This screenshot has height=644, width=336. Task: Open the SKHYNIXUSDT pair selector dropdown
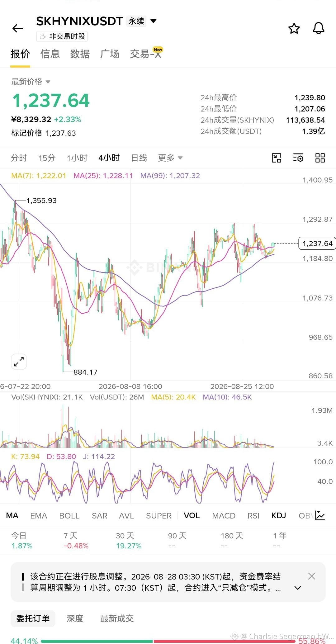[153, 21]
